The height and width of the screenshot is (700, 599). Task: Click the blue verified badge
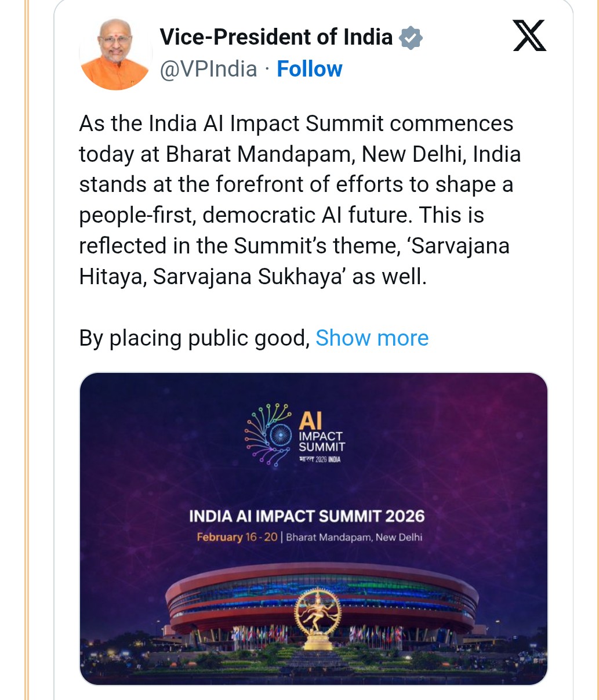tap(411, 38)
